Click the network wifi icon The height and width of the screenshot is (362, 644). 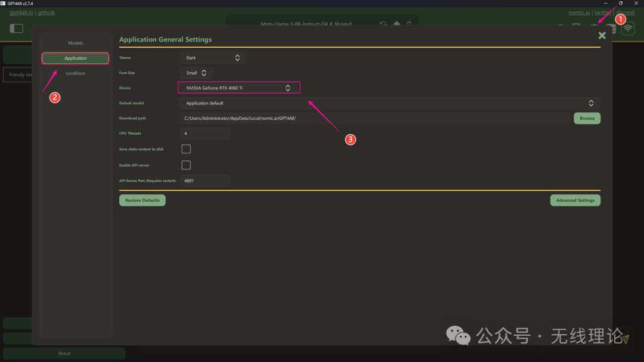627,29
